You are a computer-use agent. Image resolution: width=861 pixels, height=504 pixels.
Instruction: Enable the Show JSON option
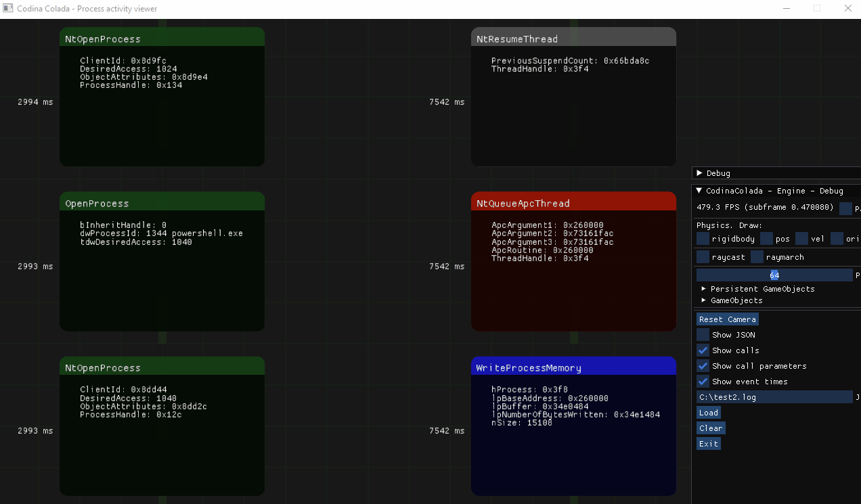(703, 335)
